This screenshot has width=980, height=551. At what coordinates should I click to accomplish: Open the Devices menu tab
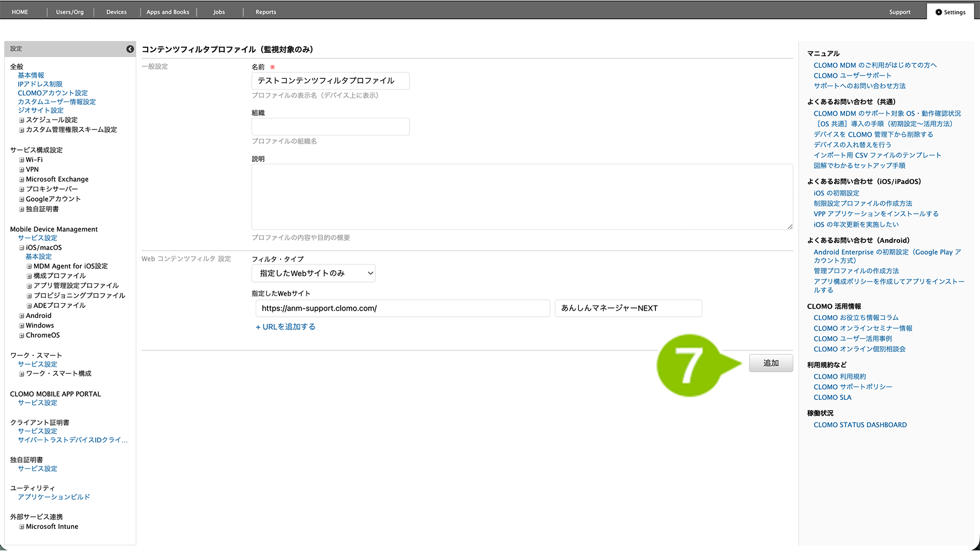click(116, 12)
